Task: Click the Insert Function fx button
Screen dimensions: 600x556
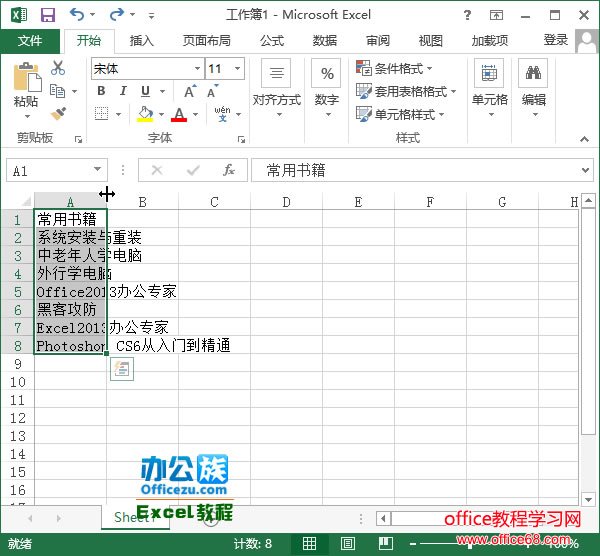Action: (228, 170)
